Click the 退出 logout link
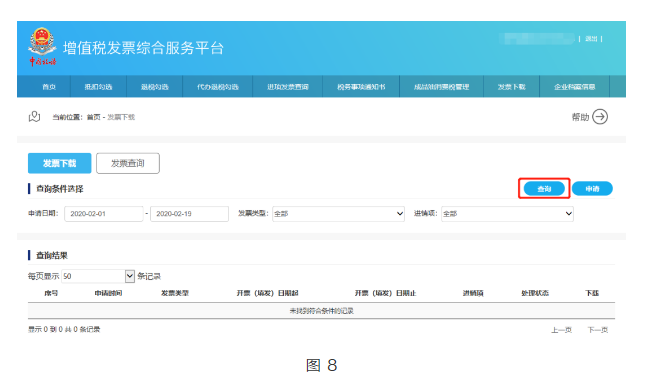Viewport: 651px width, 388px height. click(x=591, y=39)
